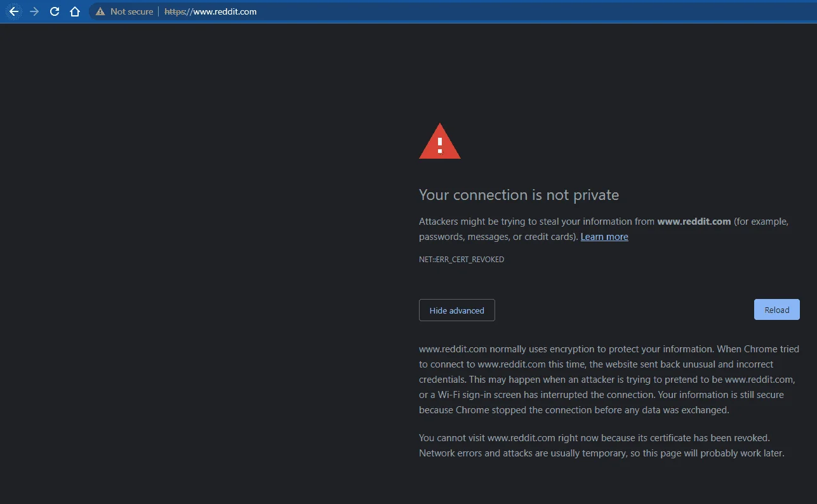Click the paragraph starting 'www.reddit.com normally uses encryption'
This screenshot has width=817, height=504.
click(609, 380)
